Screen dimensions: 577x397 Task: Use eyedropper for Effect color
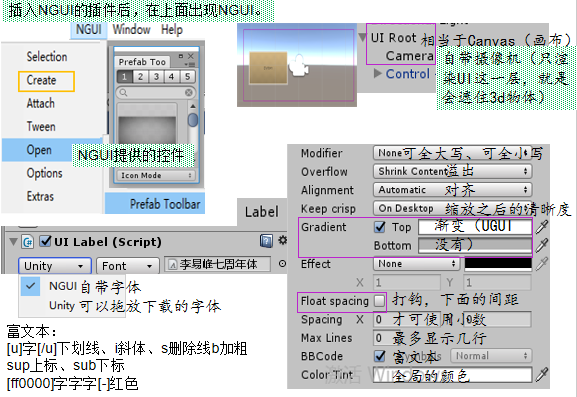click(x=542, y=264)
